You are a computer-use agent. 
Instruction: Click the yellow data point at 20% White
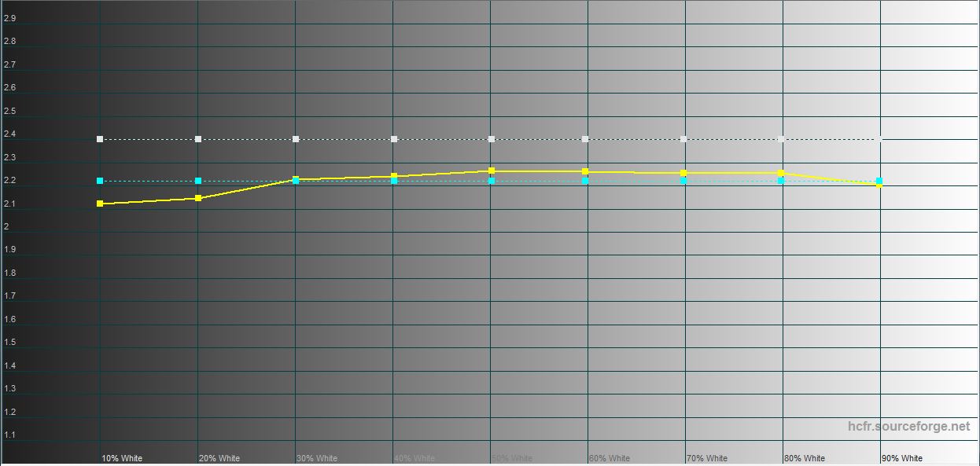[x=198, y=198]
